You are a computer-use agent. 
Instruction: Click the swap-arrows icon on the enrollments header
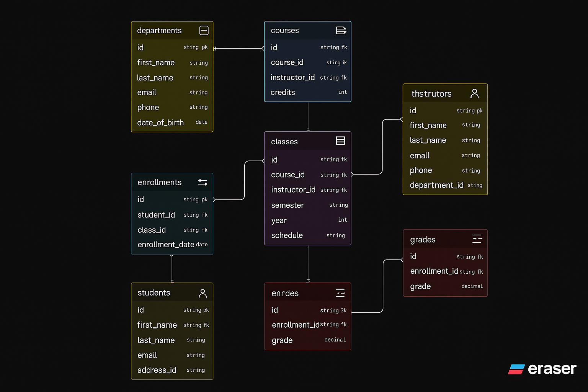(x=203, y=182)
